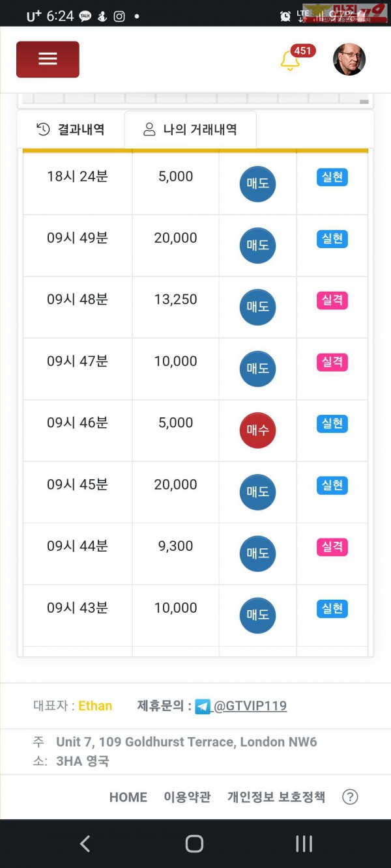Image resolution: width=391 pixels, height=868 pixels.
Task: Open Telegram link @GTVIP119
Action: 250,706
